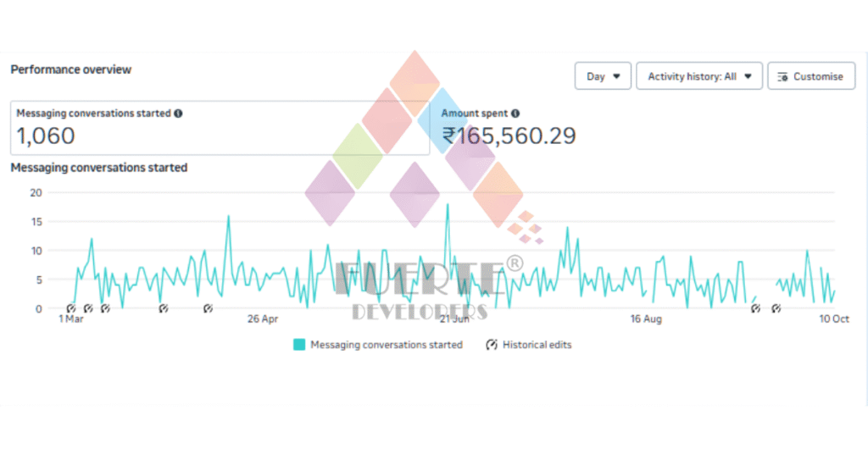
Task: Select the last historical edit marker before 10 Oct
Action: click(776, 308)
